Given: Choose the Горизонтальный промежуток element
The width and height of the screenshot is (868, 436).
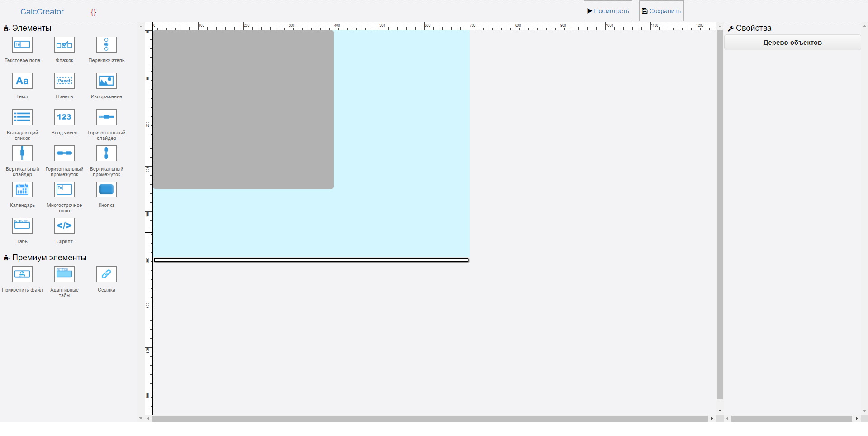Looking at the screenshot, I should point(64,153).
